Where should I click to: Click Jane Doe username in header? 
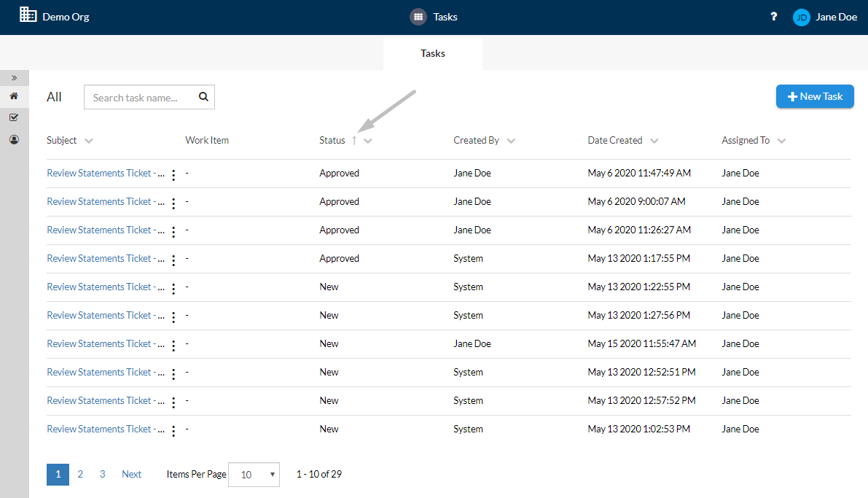pyautogui.click(x=836, y=17)
